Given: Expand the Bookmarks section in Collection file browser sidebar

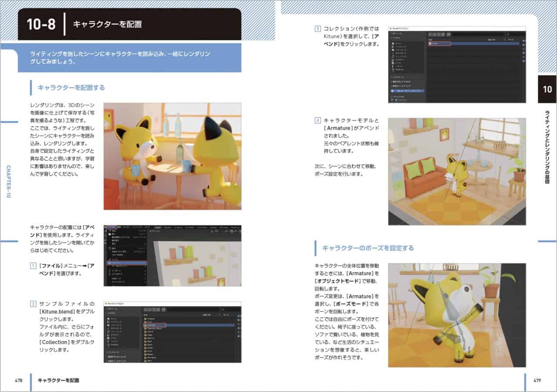Looking at the screenshot, I should pyautogui.click(x=113, y=352).
